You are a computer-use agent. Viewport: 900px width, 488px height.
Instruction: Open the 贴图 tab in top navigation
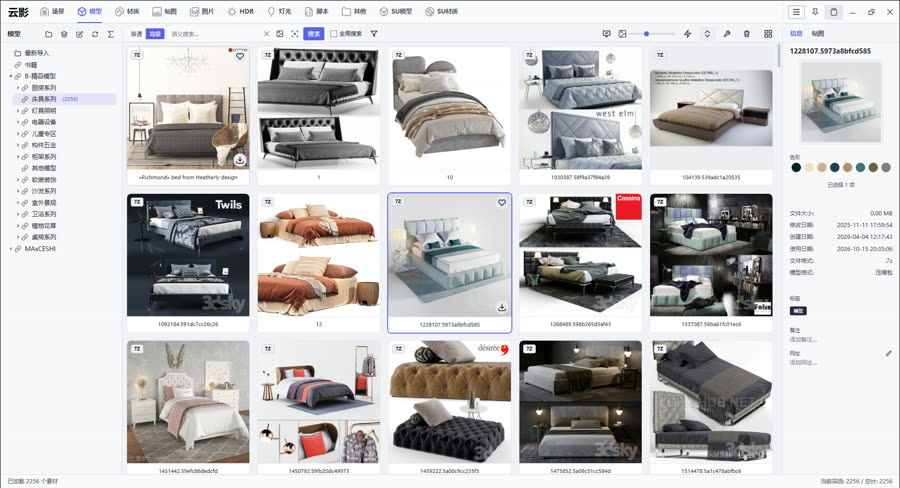[x=165, y=11]
